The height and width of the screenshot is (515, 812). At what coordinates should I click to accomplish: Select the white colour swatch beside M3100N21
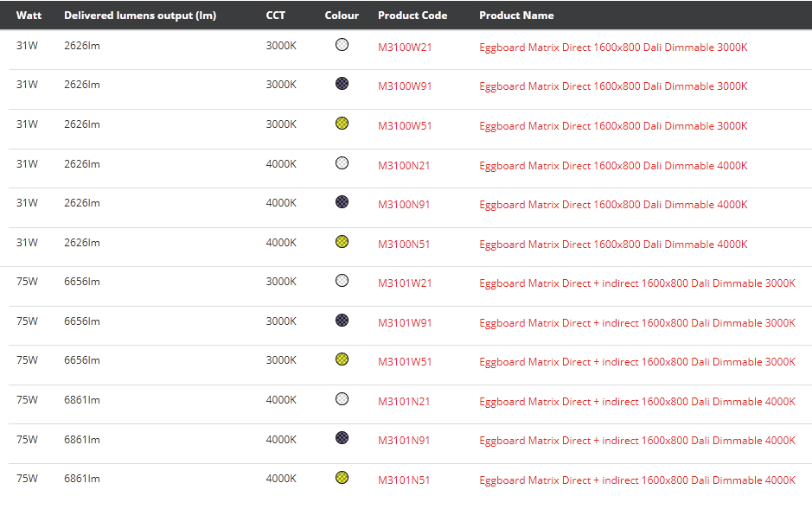pyautogui.click(x=342, y=163)
